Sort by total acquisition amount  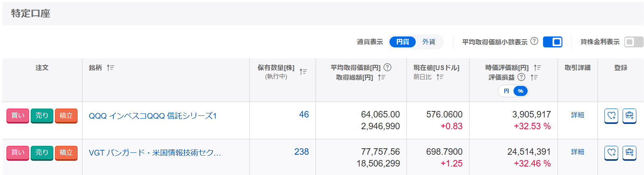coord(382,77)
